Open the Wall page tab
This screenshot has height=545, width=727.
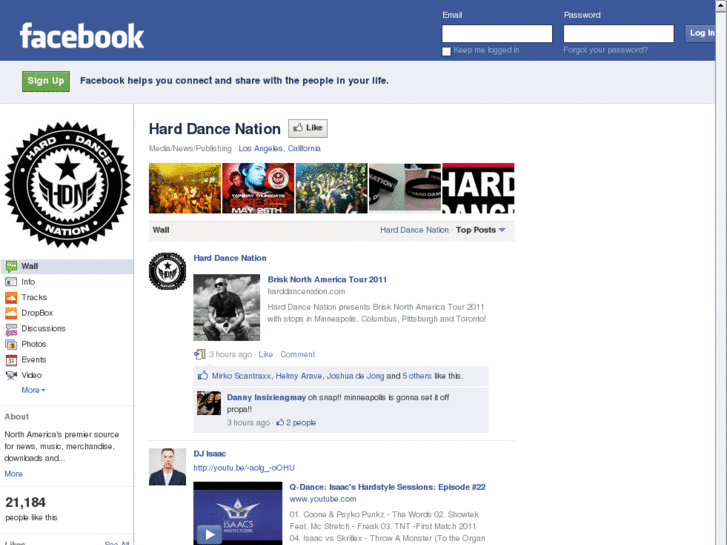tap(67, 266)
